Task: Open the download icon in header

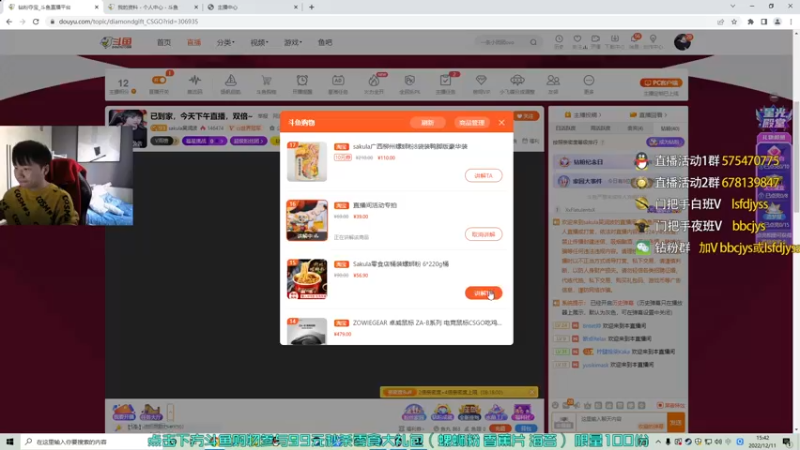Action: tap(614, 41)
